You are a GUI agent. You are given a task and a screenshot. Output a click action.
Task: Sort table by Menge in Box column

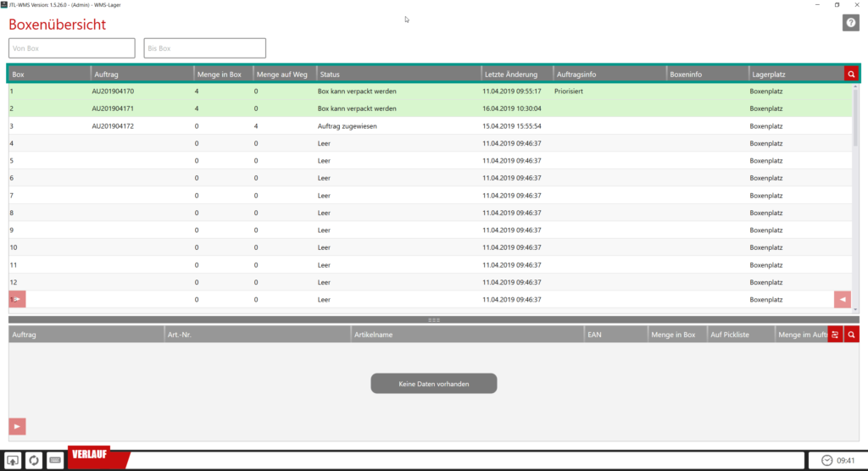[x=222, y=75]
